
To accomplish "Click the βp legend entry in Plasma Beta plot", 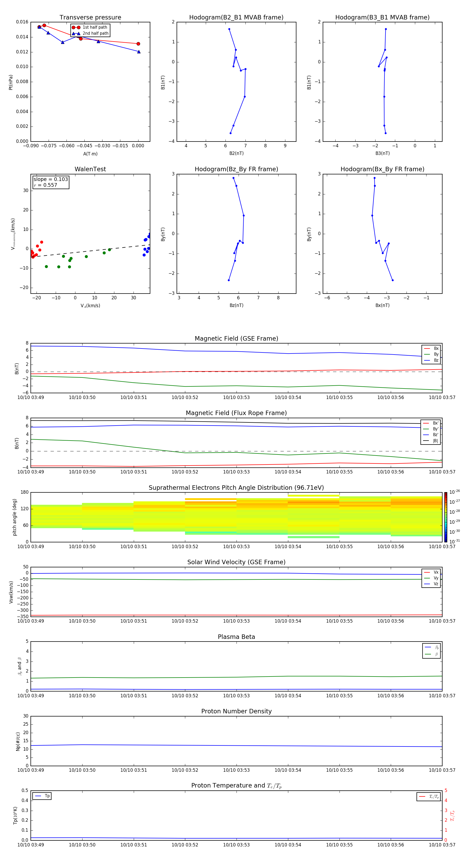I will pyautogui.click(x=431, y=647).
